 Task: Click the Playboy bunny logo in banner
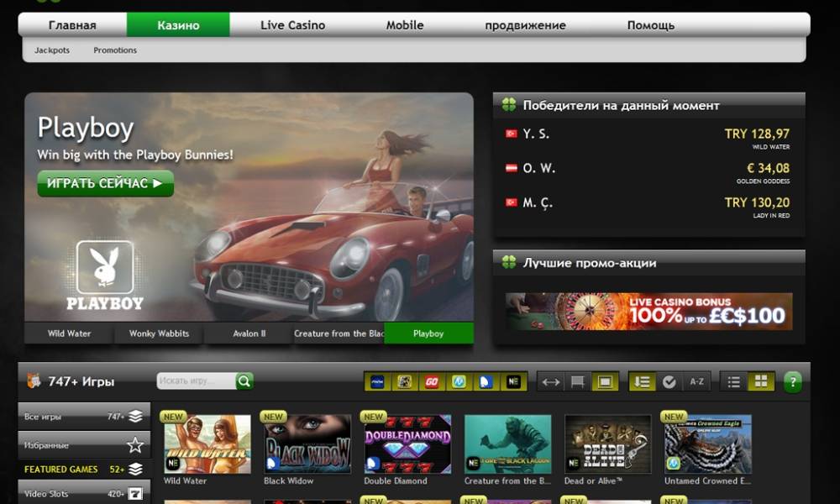[x=105, y=276]
